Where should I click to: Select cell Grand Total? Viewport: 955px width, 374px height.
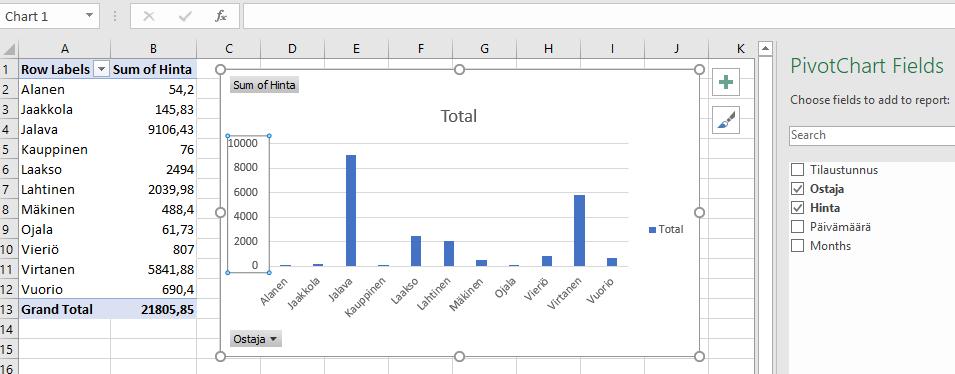pos(65,309)
